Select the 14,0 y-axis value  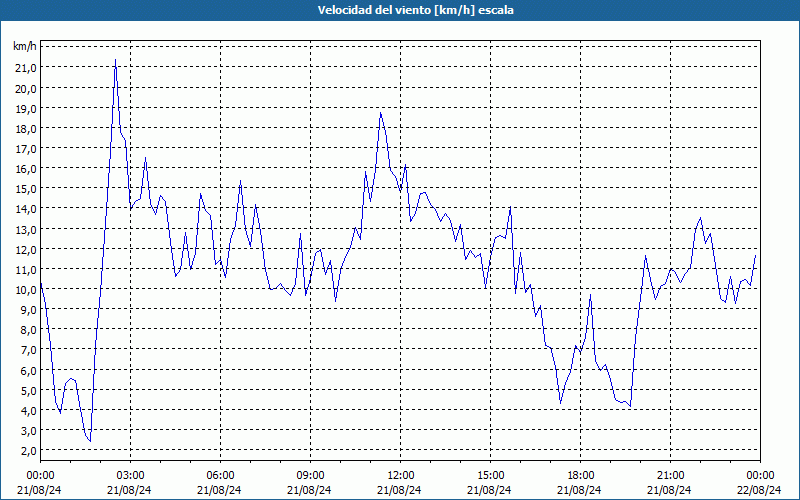point(26,209)
